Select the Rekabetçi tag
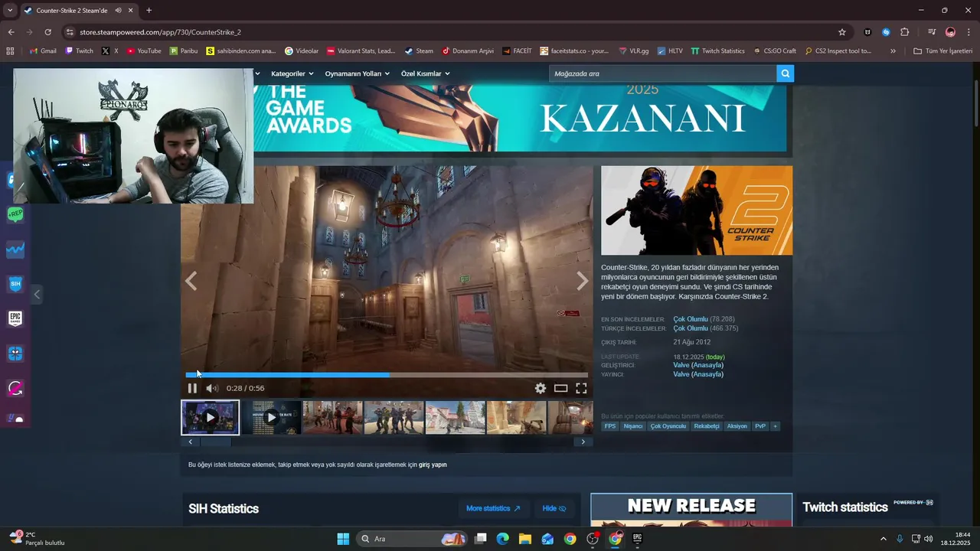The height and width of the screenshot is (551, 980). click(x=707, y=426)
